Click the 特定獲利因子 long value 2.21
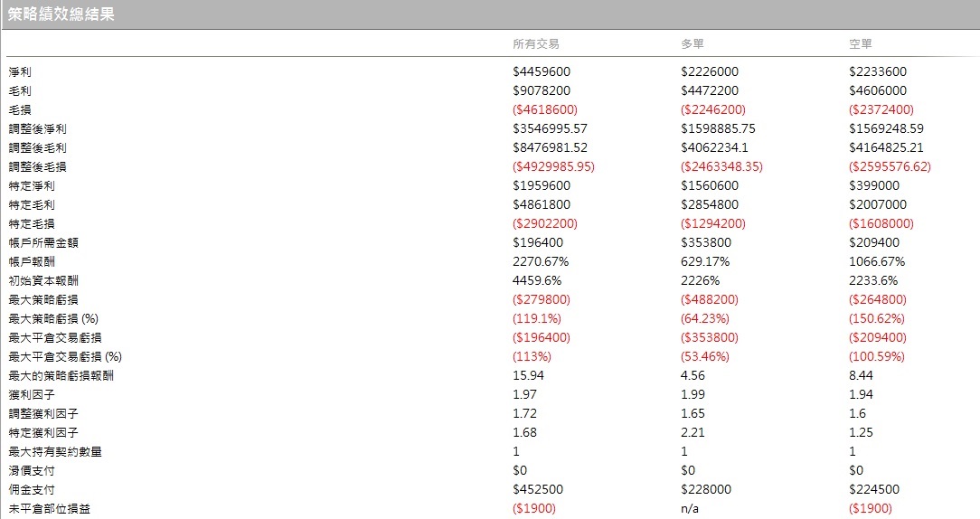Viewport: 980px width, 519px height. [x=693, y=432]
